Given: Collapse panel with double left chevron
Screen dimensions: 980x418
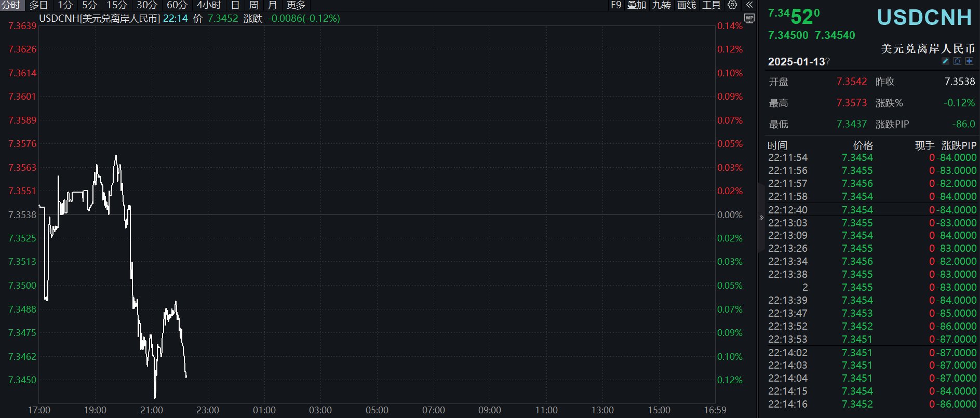Looking at the screenshot, I should click(x=749, y=5).
